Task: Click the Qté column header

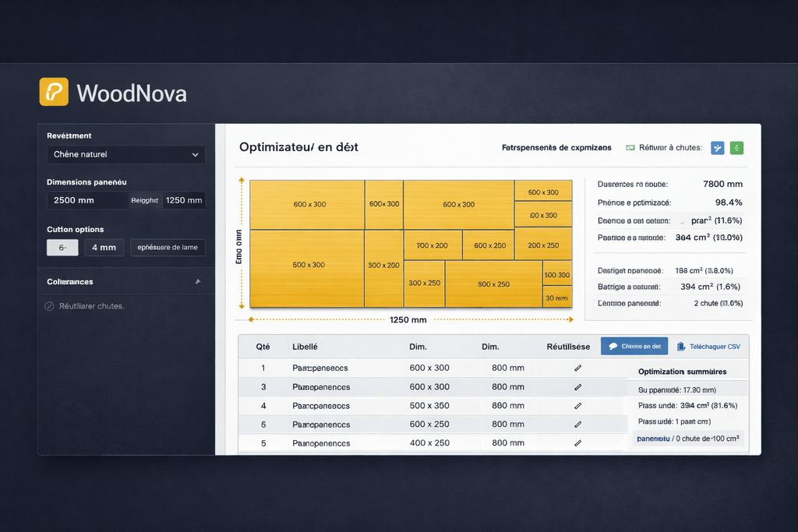Action: (263, 347)
